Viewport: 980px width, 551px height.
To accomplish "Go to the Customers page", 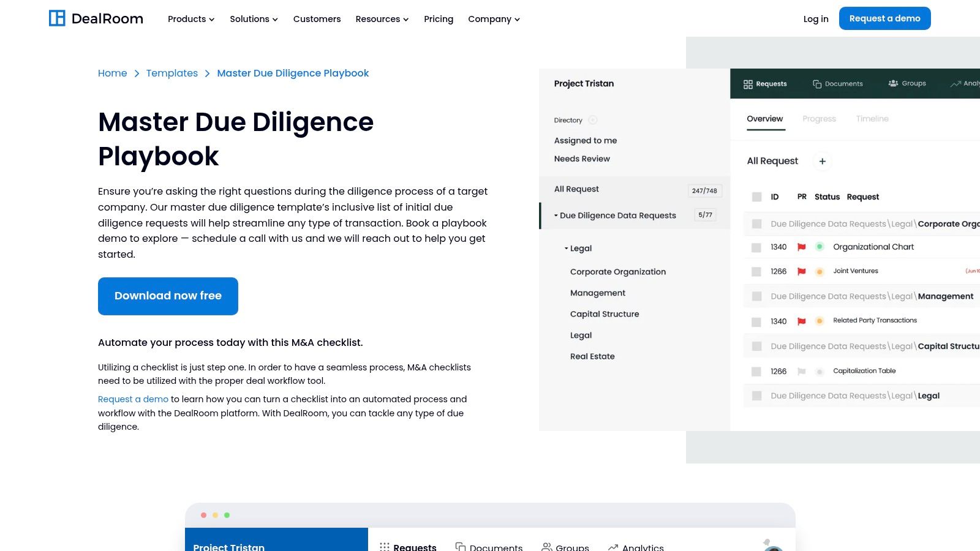I will [x=317, y=19].
